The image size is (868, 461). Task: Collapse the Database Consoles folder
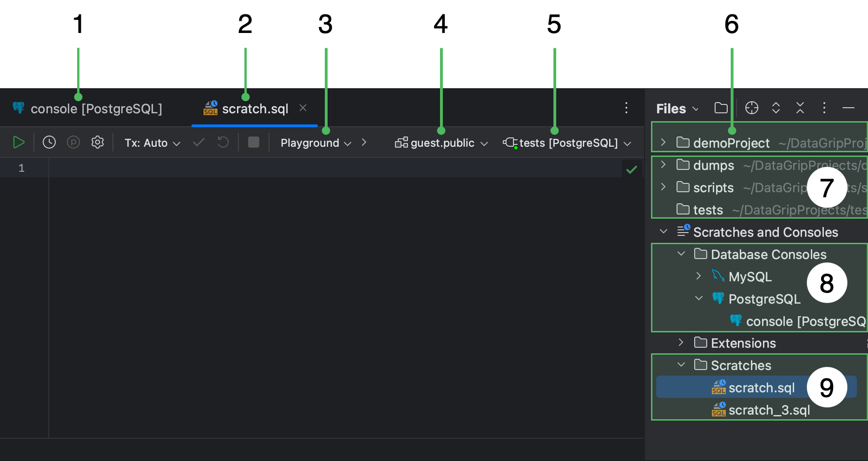(681, 253)
